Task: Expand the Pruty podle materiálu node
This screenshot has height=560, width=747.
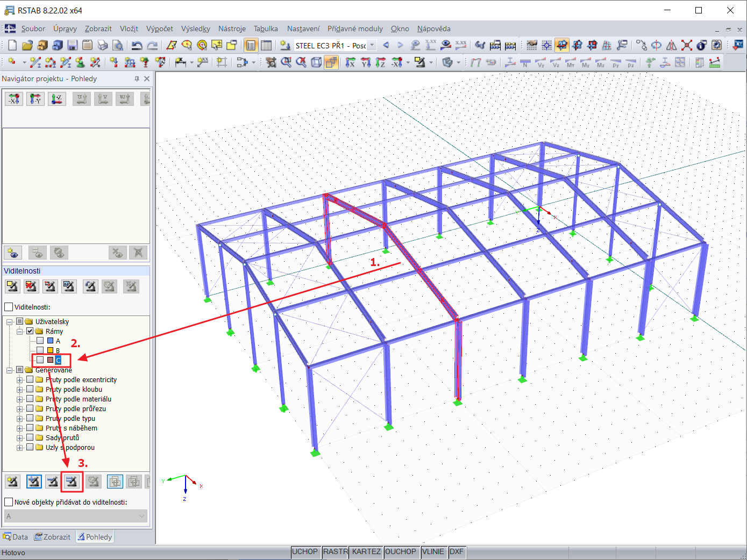Action: pyautogui.click(x=20, y=399)
